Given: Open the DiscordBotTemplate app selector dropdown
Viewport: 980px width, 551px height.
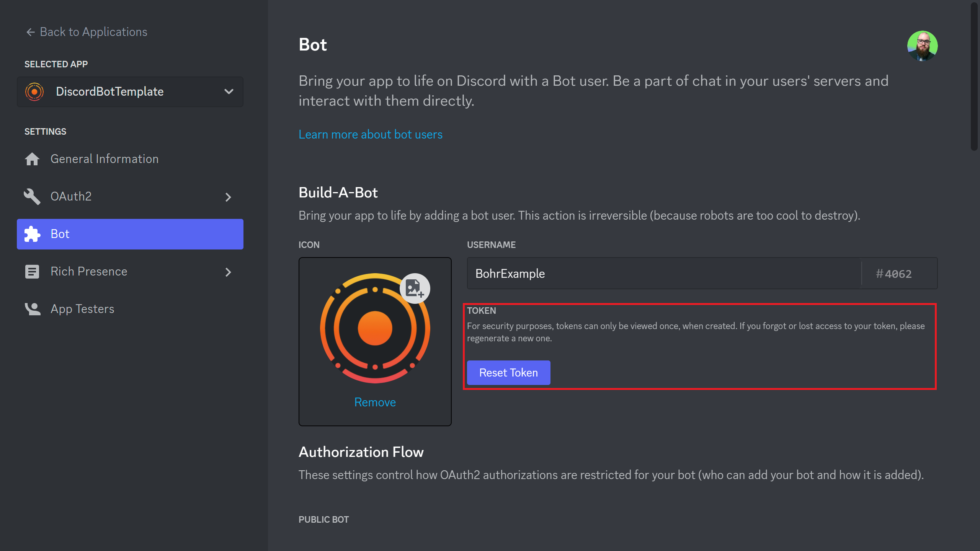Looking at the screenshot, I should pyautogui.click(x=229, y=92).
